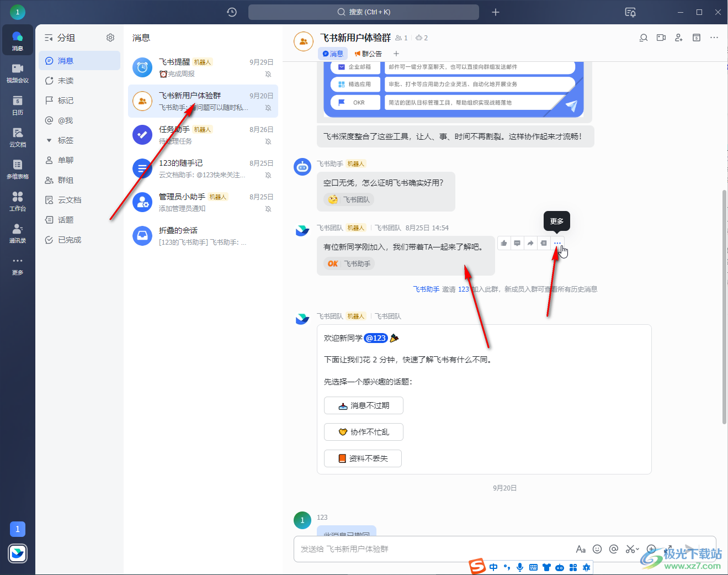
Task: Click the search box (Ctrl+K)
Action: (364, 12)
